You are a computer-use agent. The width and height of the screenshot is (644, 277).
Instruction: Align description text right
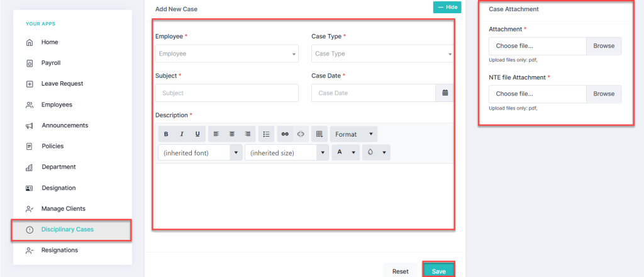tap(248, 134)
